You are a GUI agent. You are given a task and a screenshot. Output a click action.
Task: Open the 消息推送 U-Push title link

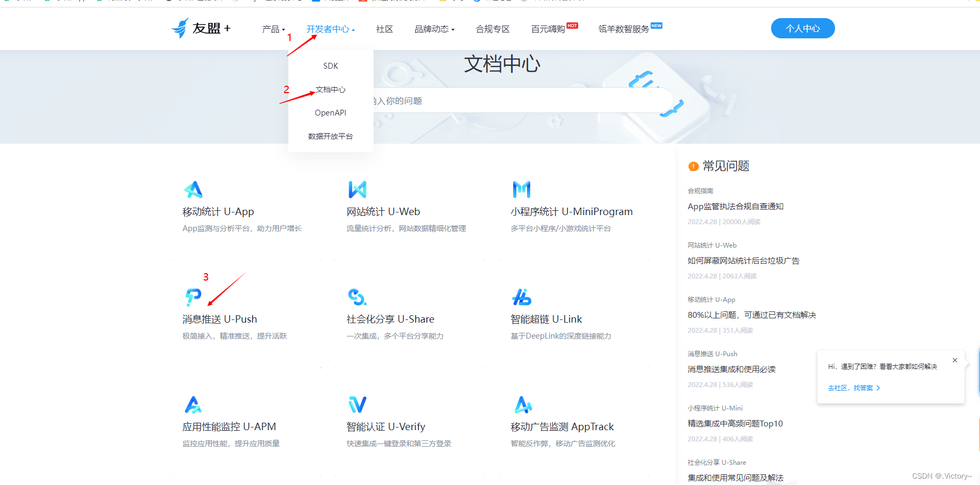[x=220, y=319]
